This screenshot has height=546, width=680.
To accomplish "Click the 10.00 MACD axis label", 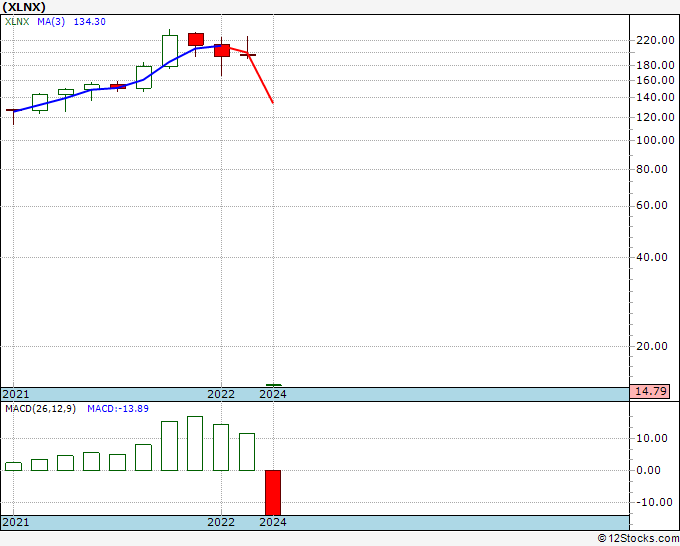I will coord(652,438).
